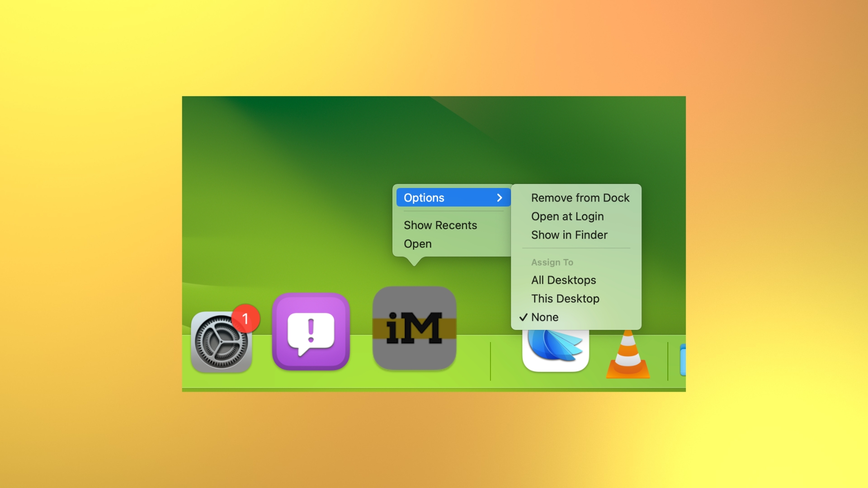This screenshot has height=488, width=868.
Task: Choose Remove from Dock
Action: [x=580, y=198]
